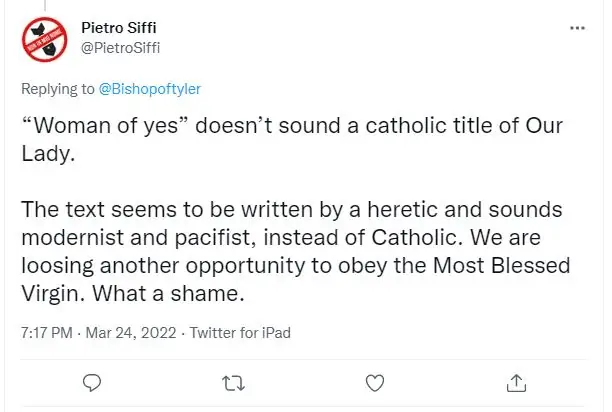Retweet this post by Pietro Siffi
612x412 pixels.
pyautogui.click(x=233, y=381)
